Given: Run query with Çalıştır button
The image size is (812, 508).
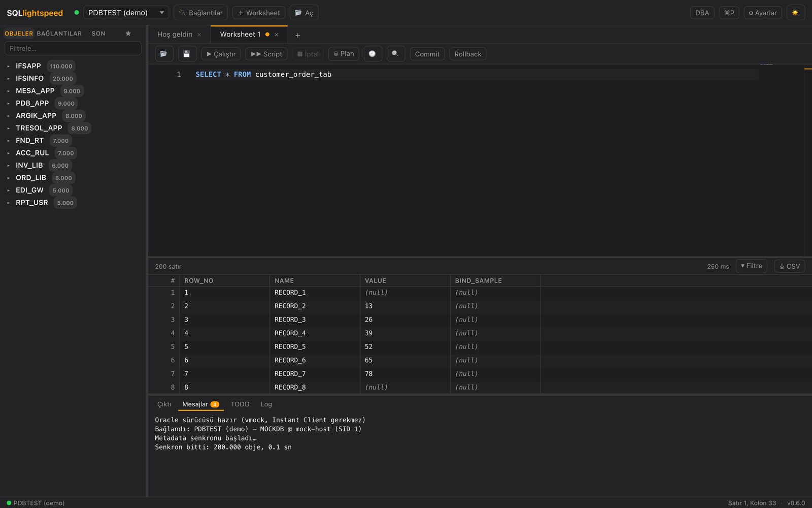Looking at the screenshot, I should pyautogui.click(x=221, y=54).
